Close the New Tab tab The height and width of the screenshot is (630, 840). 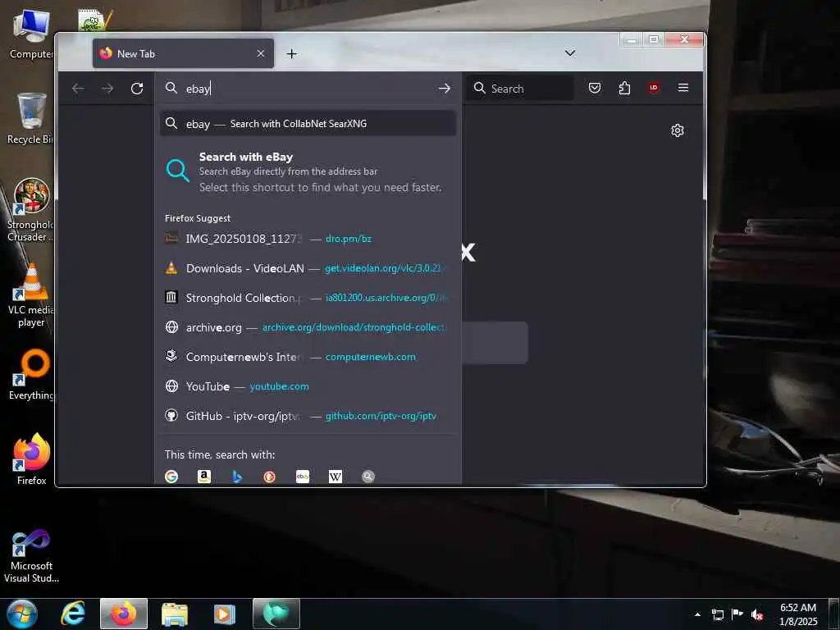pos(260,53)
